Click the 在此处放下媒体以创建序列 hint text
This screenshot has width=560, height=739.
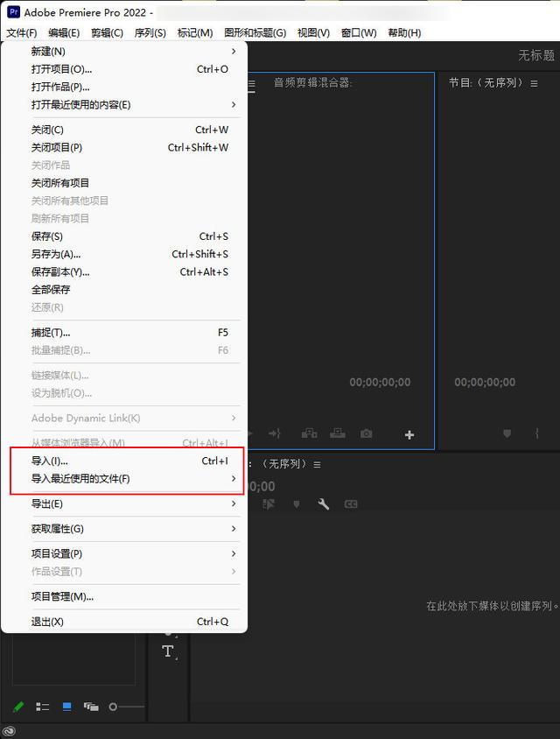pyautogui.click(x=492, y=606)
